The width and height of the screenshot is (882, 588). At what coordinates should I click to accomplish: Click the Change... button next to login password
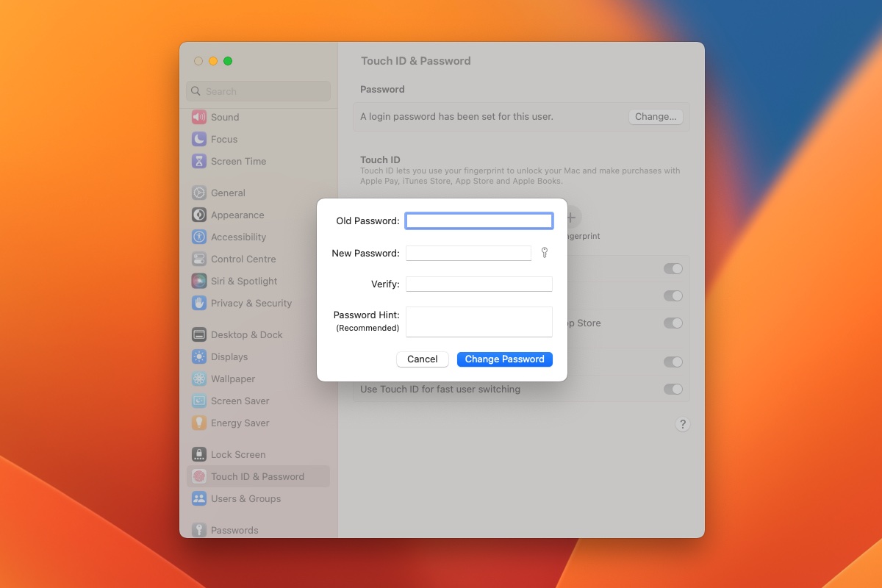pyautogui.click(x=655, y=116)
